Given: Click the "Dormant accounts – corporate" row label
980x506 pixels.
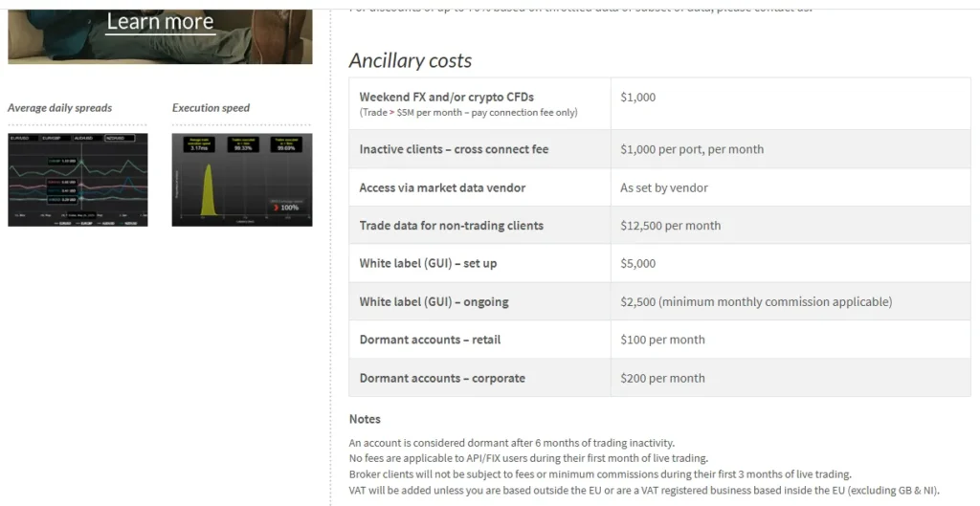Looking at the screenshot, I should [x=442, y=378].
